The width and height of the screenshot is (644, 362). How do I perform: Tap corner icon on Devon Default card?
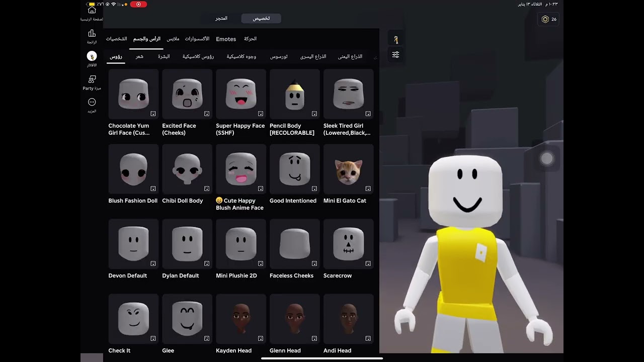153,263
